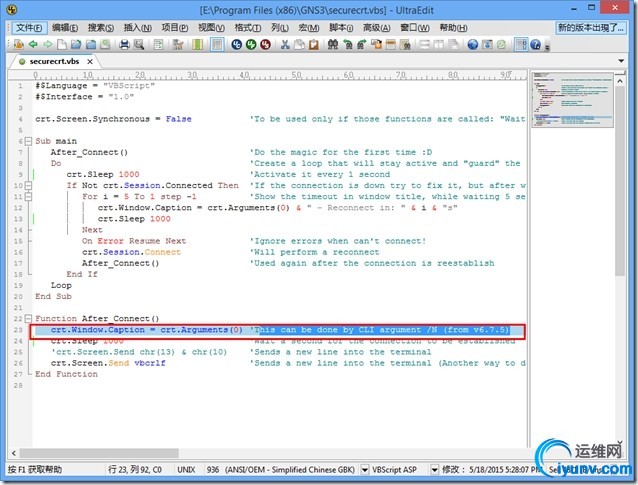
Task: Click Find Next (binoculars with forward arrow)
Action: tap(362, 44)
